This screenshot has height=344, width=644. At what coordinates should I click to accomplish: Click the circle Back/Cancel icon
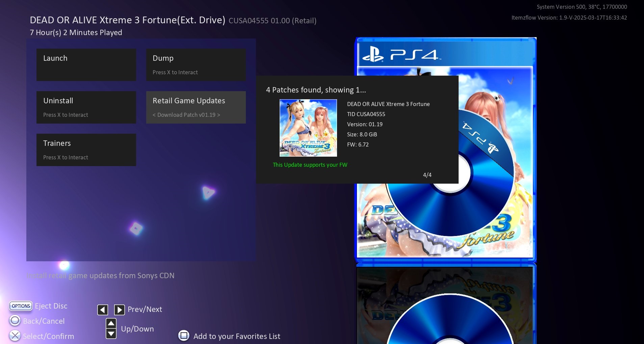[15, 320]
